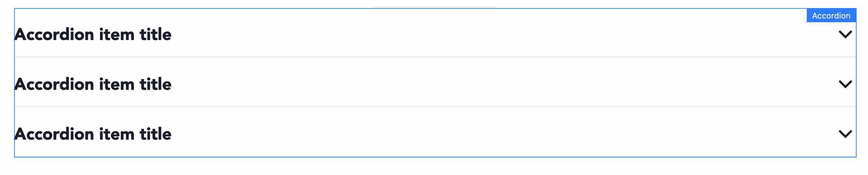
Task: Click the third 'Accordion item title' heading
Action: tap(93, 134)
